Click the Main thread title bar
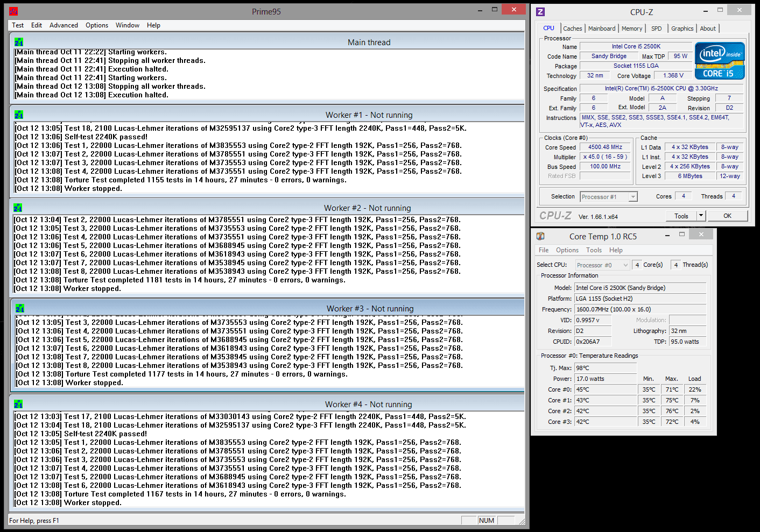This screenshot has height=532, width=760. tap(268, 42)
